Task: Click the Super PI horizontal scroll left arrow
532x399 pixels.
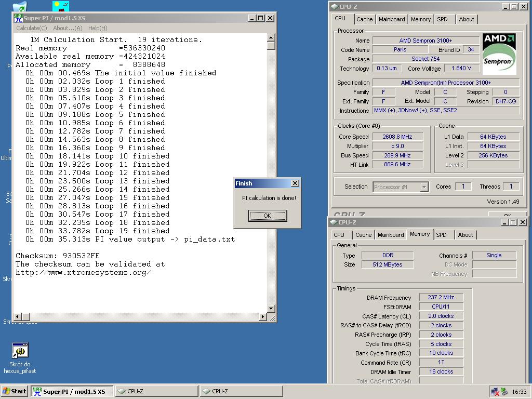Action: coord(18,316)
